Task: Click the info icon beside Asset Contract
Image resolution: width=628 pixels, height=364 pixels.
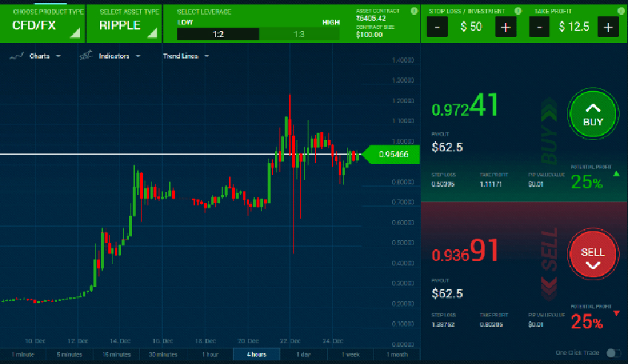Action: pos(414,12)
